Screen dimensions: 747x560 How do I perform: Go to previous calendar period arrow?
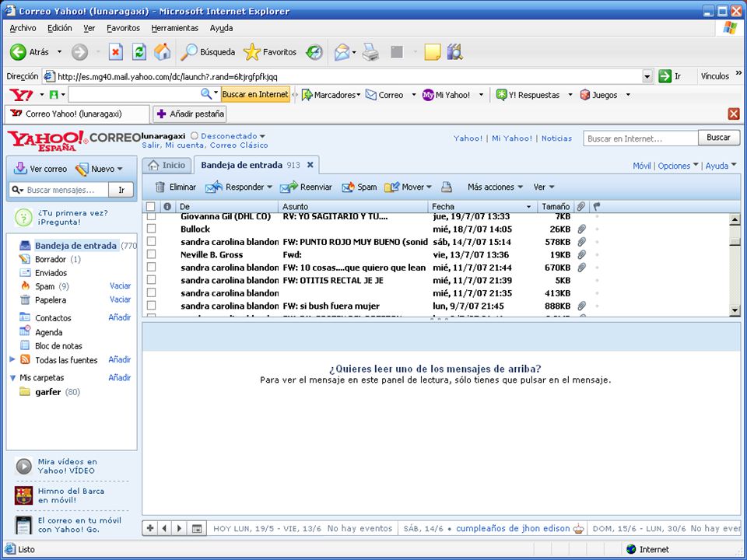(x=164, y=528)
